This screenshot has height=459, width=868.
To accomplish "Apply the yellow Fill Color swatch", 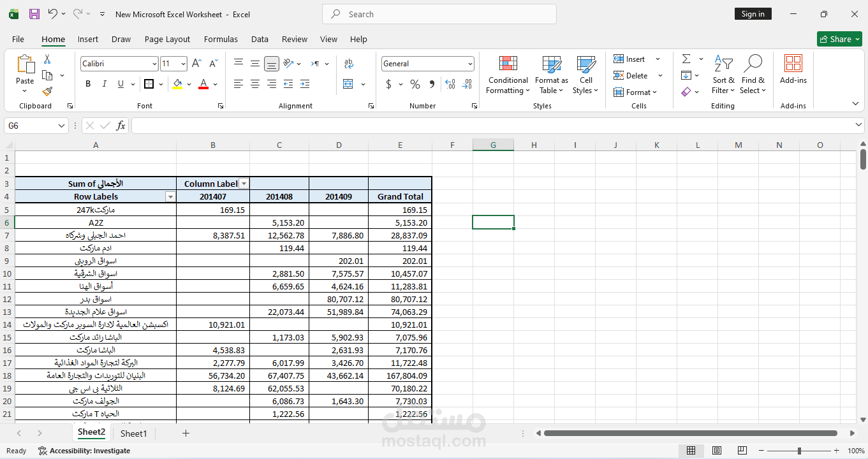I will 177,84.
